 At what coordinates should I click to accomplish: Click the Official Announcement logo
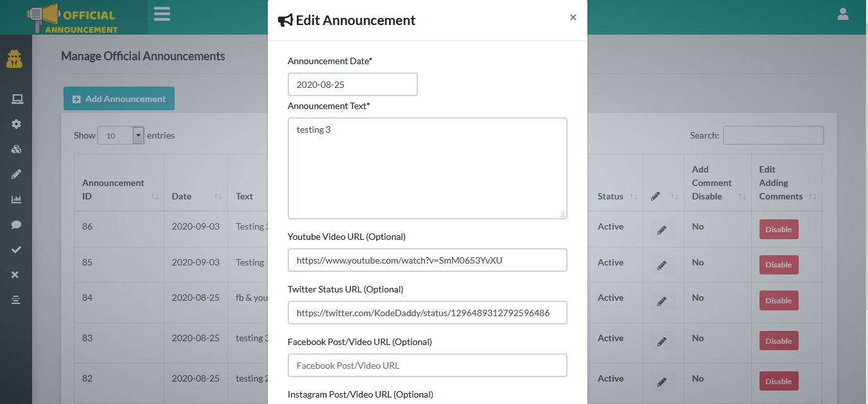(x=73, y=18)
